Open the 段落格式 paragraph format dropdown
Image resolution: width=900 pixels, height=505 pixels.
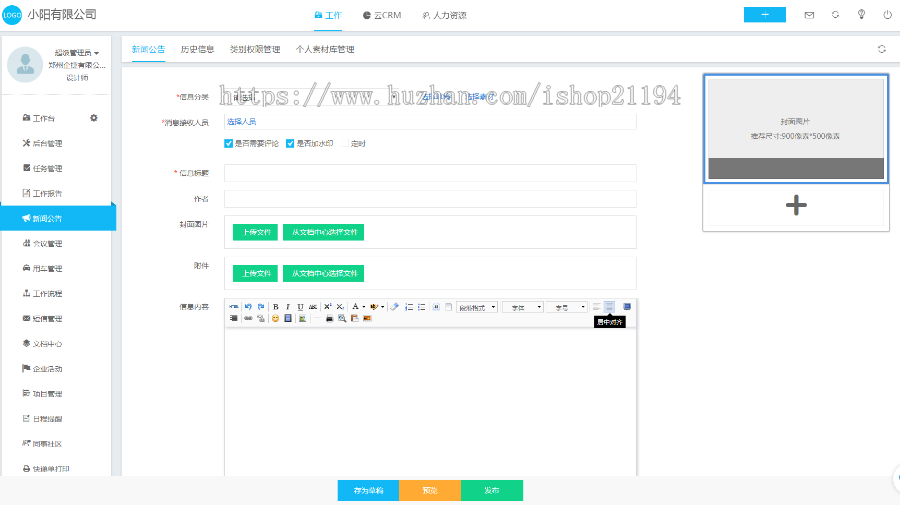pyautogui.click(x=477, y=307)
